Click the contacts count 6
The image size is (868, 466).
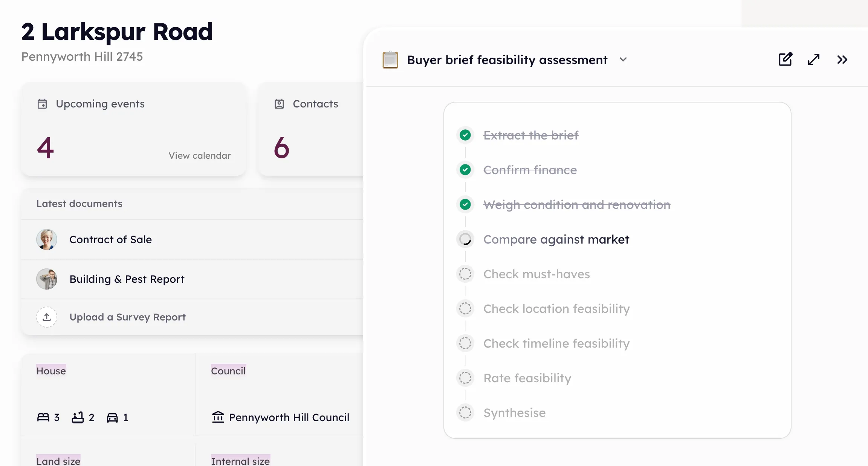point(281,148)
